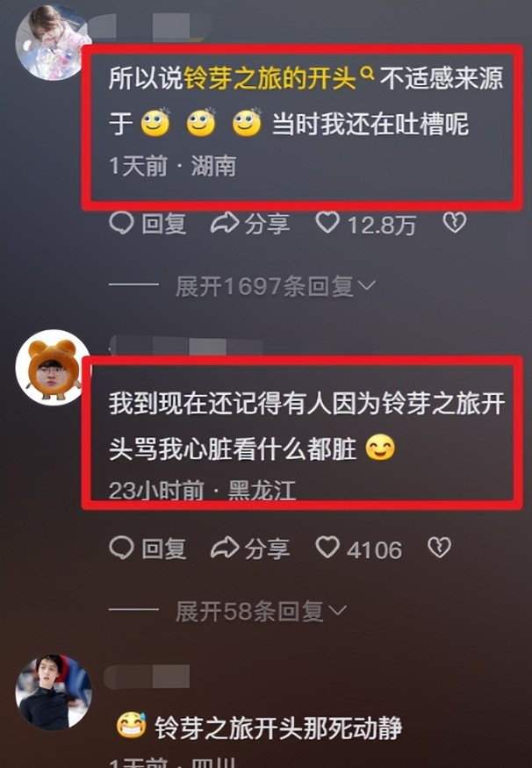Click search magnifier icon after 开头

pos(367,73)
